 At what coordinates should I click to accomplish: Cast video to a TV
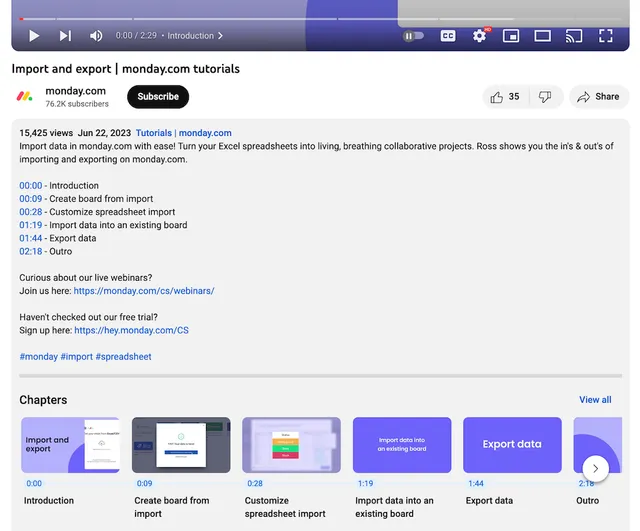tap(574, 36)
